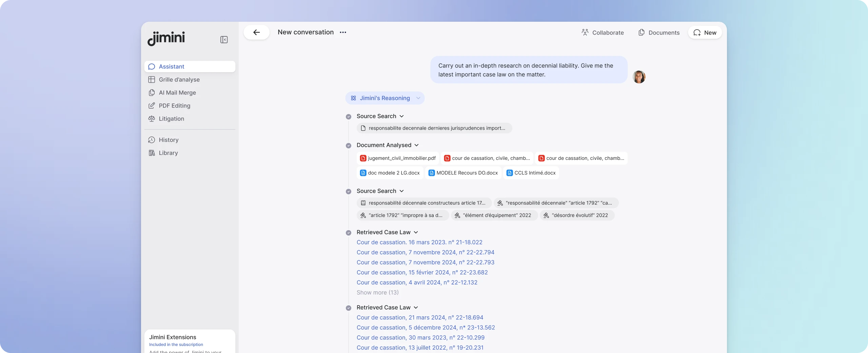Click the Assistant chat bubble icon
The image size is (868, 353).
[152, 67]
